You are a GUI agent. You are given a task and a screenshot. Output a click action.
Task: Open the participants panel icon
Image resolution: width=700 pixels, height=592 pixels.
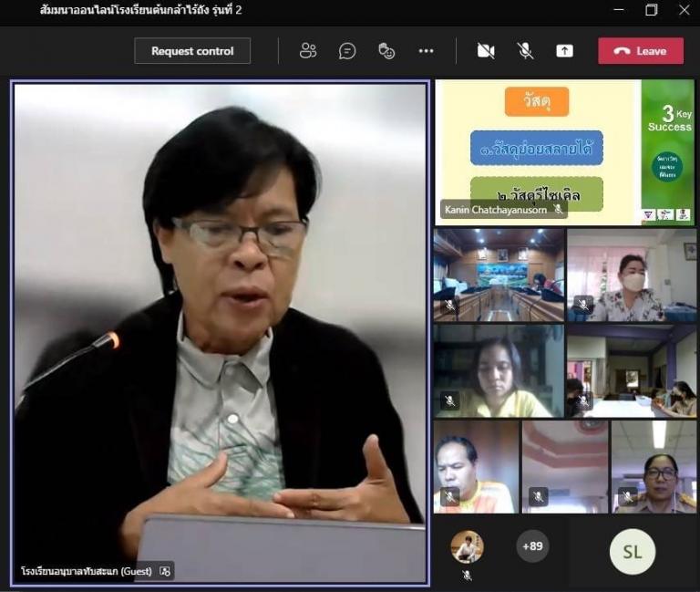point(308,51)
